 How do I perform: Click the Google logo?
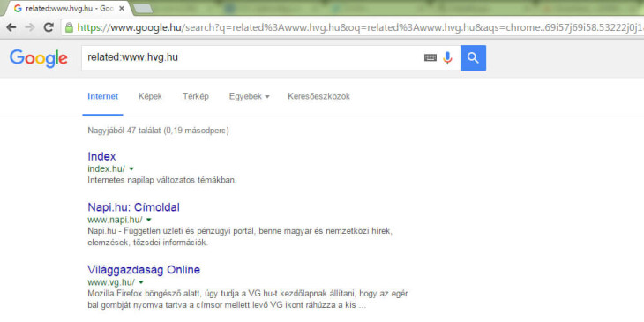pyautogui.click(x=39, y=58)
